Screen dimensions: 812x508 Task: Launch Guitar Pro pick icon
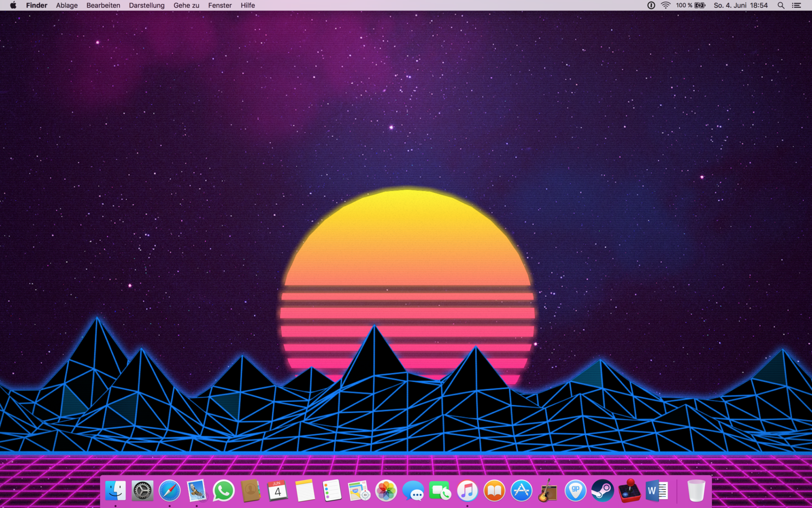pos(576,491)
